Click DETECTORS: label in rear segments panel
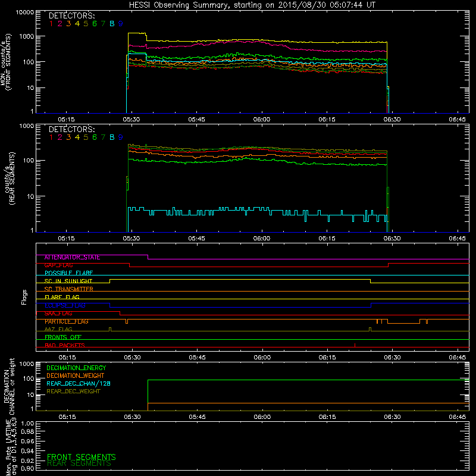The width and height of the screenshot is (476, 476). point(72,129)
